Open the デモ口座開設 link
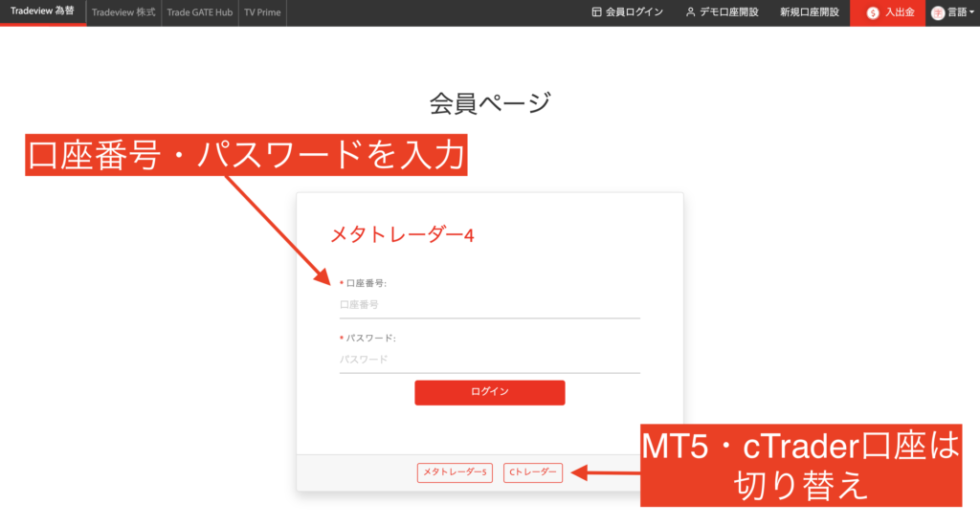This screenshot has height=526, width=980. click(722, 12)
